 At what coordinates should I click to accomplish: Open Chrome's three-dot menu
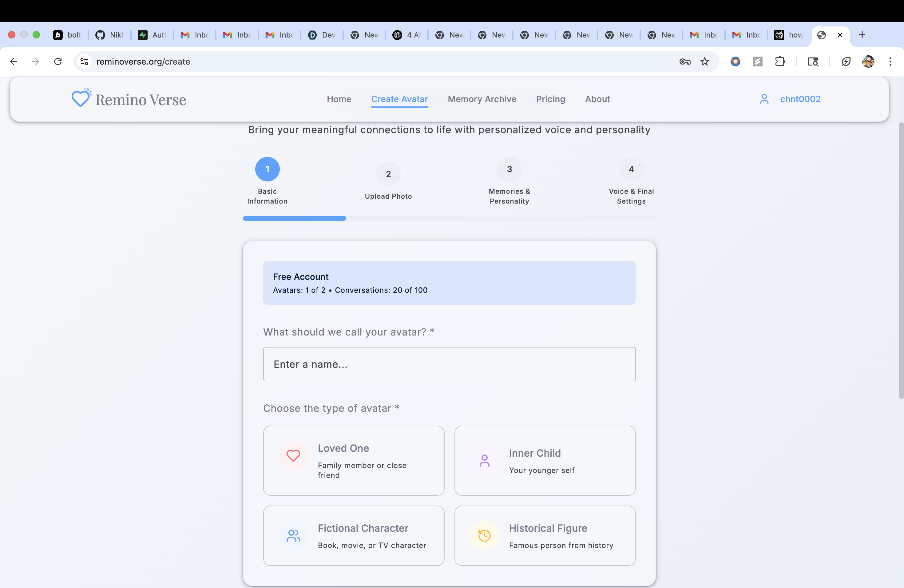coord(890,62)
